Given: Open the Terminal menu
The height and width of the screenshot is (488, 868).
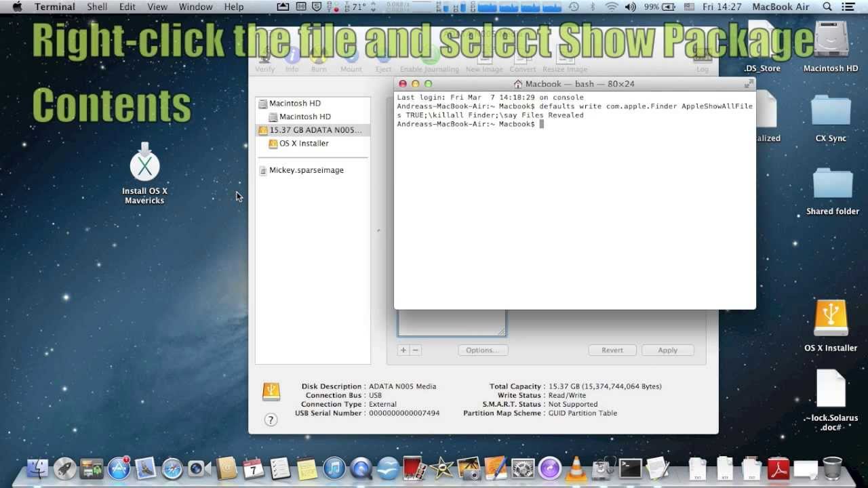Looking at the screenshot, I should [54, 7].
